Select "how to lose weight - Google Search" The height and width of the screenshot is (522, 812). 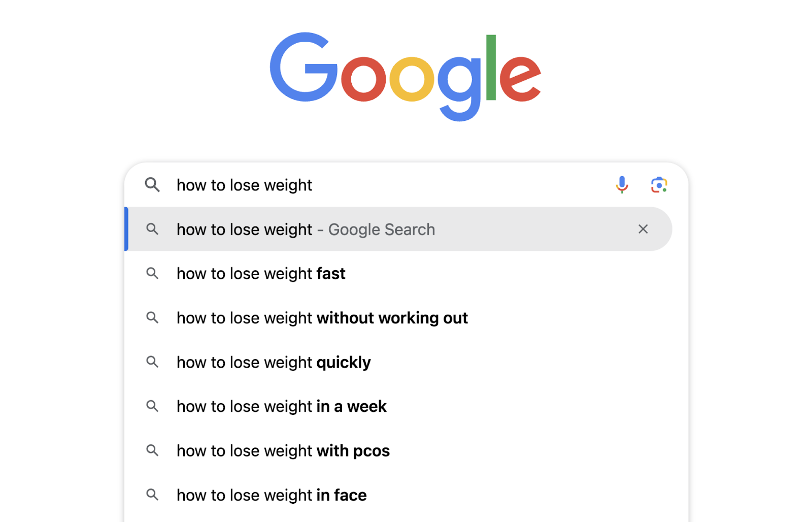point(306,230)
